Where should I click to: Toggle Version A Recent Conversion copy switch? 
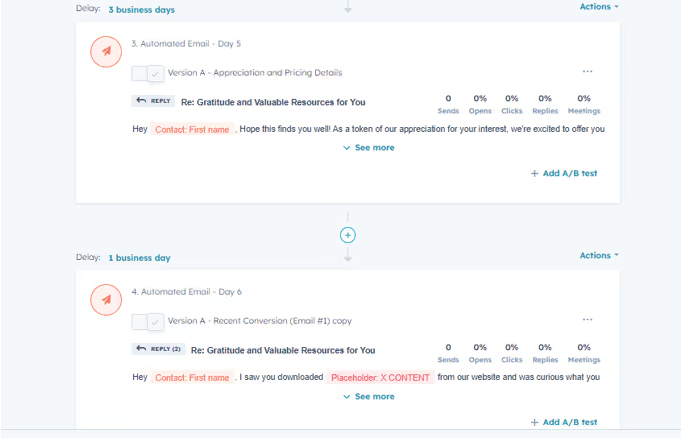click(x=148, y=322)
